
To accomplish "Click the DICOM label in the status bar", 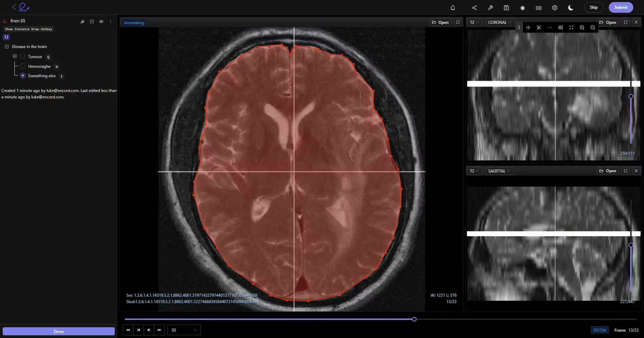I will click(599, 330).
